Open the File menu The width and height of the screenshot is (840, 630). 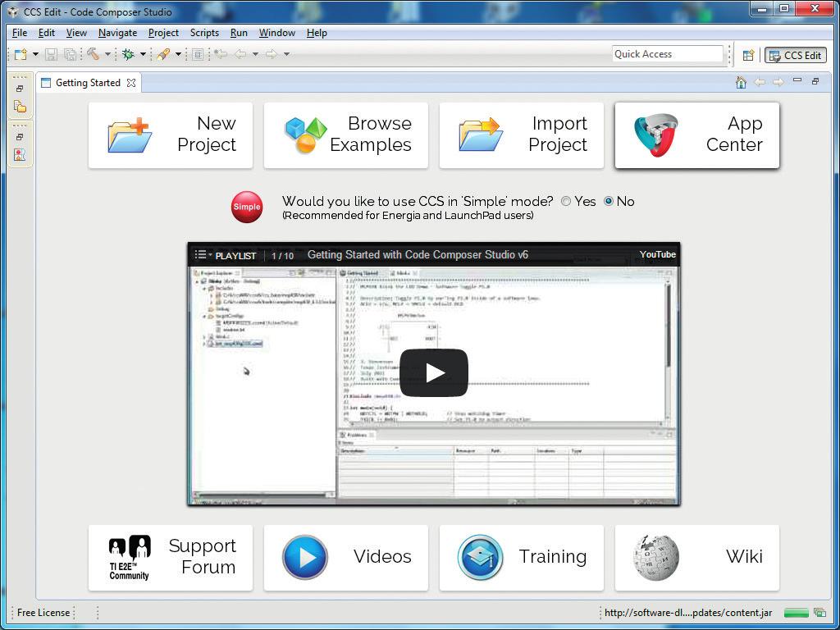[20, 33]
